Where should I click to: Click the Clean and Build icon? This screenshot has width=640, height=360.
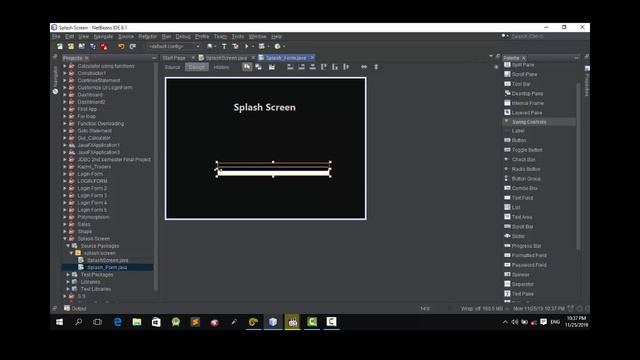click(236, 47)
